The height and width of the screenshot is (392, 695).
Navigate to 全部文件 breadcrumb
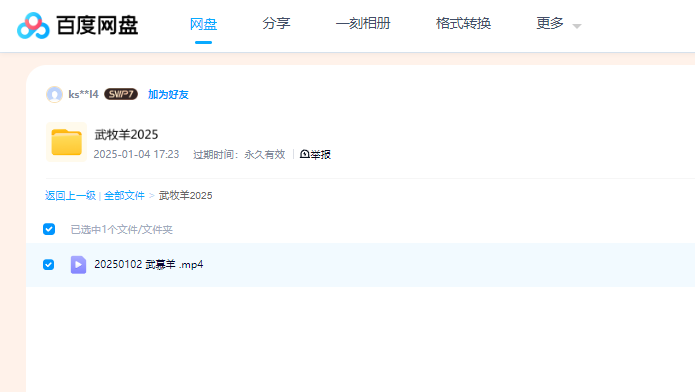point(125,196)
